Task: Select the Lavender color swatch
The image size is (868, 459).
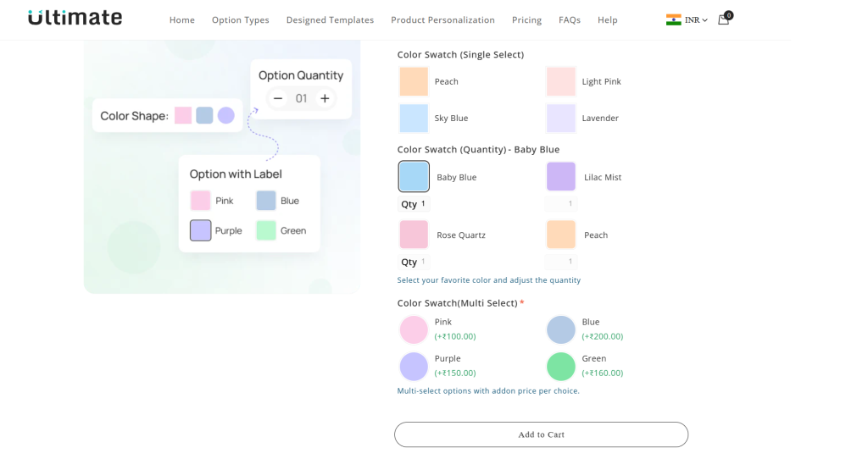Action: [561, 118]
